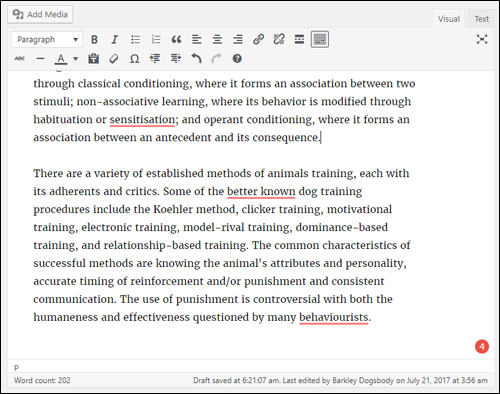The height and width of the screenshot is (394, 500).
Task: Open the red spell check badge showing 4
Action: (x=482, y=347)
